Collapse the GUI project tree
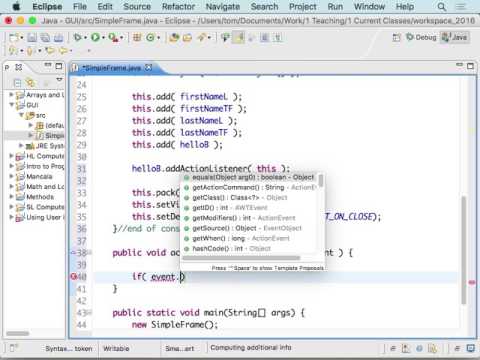 11,105
